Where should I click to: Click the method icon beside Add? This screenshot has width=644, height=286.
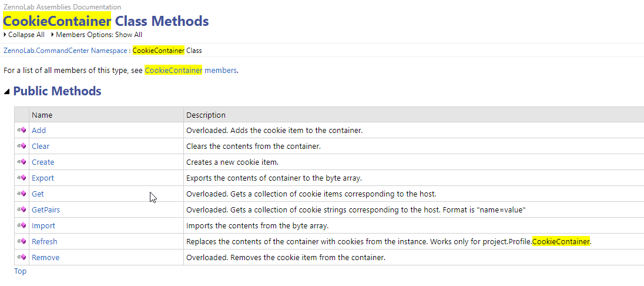[21, 130]
